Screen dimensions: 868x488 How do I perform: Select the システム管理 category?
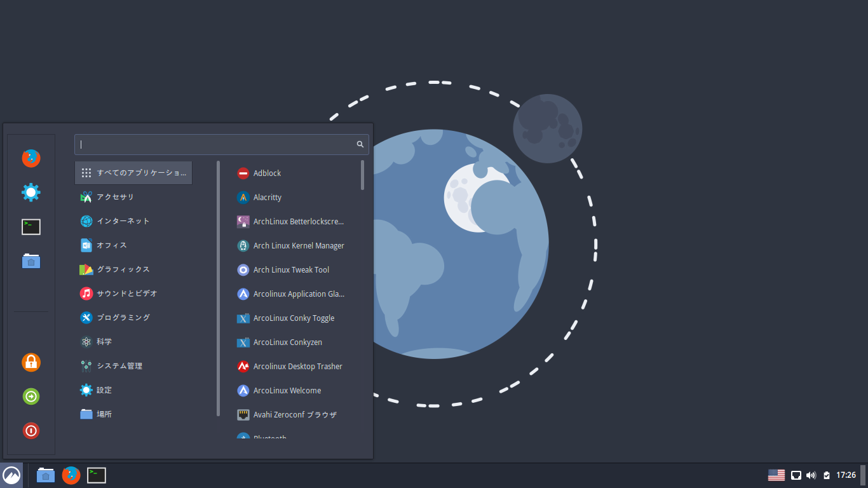133,366
